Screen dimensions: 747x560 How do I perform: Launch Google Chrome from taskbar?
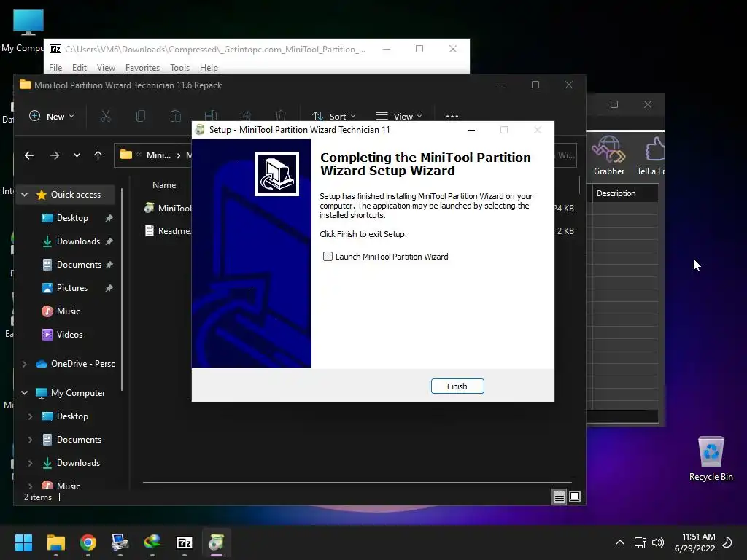click(88, 542)
